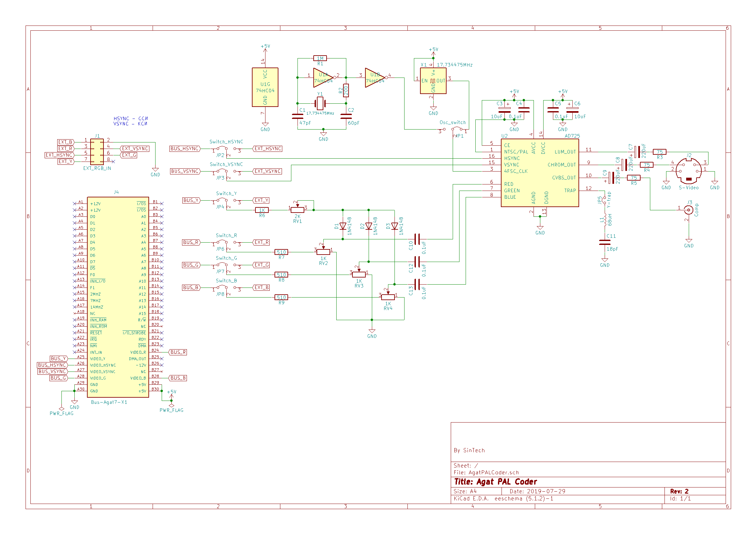This screenshot has width=756, height=534.
Task: Click the JP2 Switch_HSYNC jumper
Action: click(226, 149)
